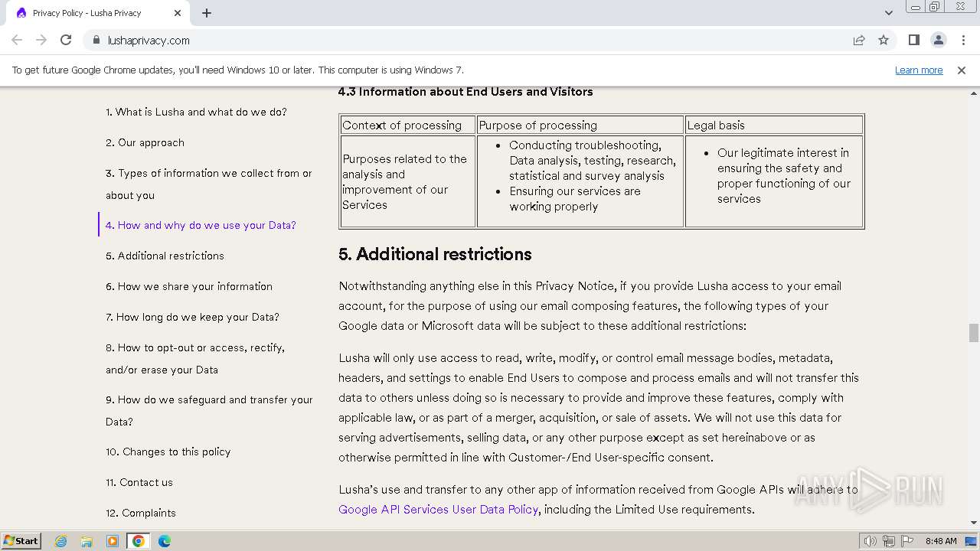Switch to Chrome on the taskbar
Viewport: 980px width, 551px height.
(139, 541)
